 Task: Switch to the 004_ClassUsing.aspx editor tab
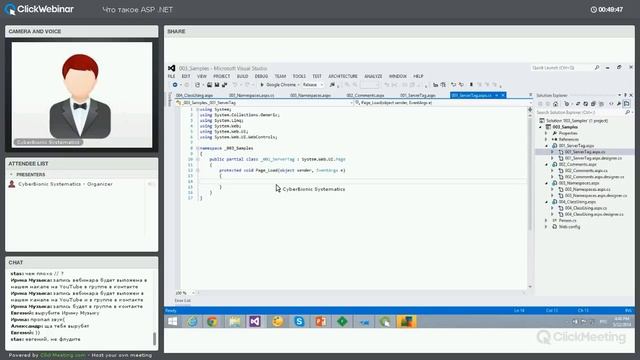(x=195, y=96)
